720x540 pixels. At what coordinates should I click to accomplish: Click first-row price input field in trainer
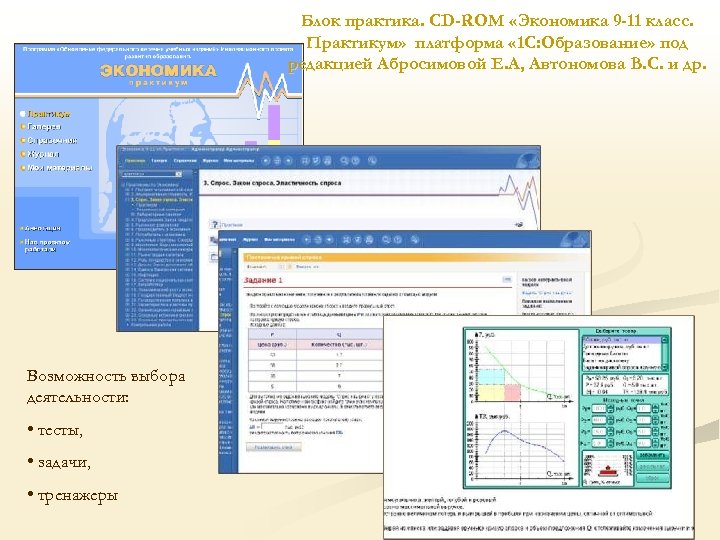click(x=599, y=408)
